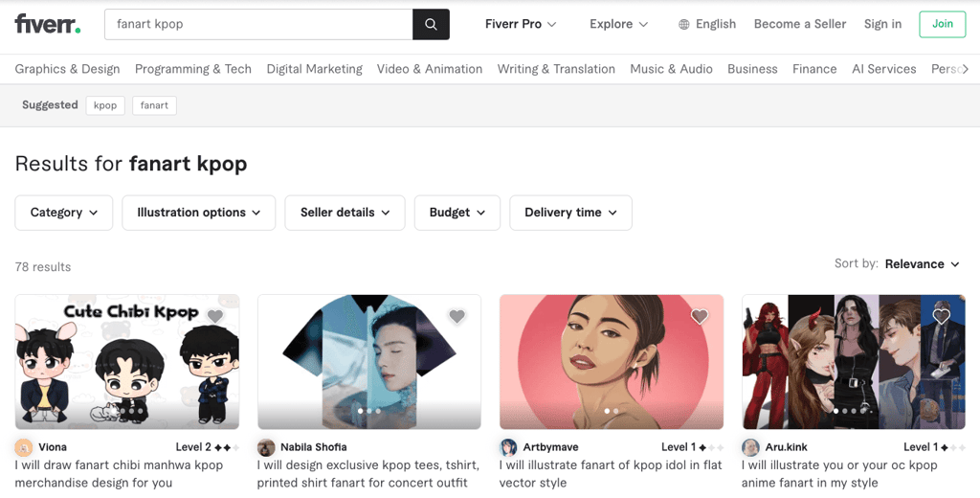Open 'draw fanart chibi manhwa kpop' title

(119, 474)
